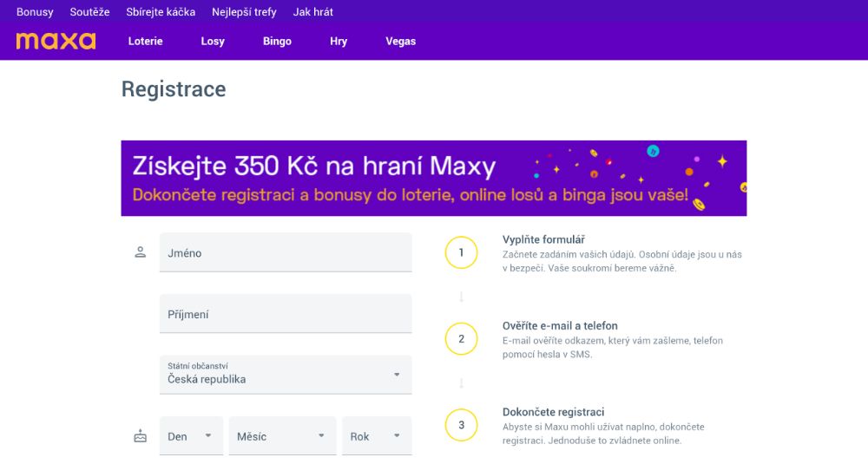This screenshot has width=868, height=464.
Task: Click the step 3 circle icon
Action: pyautogui.click(x=461, y=424)
